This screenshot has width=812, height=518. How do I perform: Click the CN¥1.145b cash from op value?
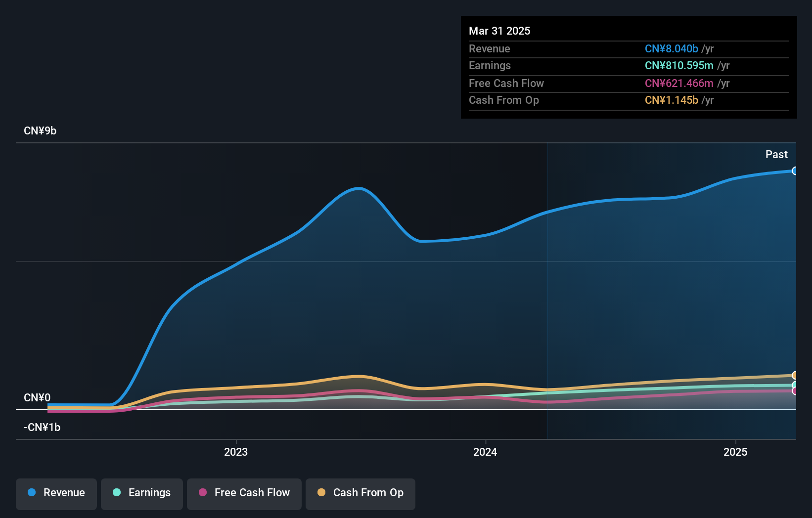pos(672,100)
